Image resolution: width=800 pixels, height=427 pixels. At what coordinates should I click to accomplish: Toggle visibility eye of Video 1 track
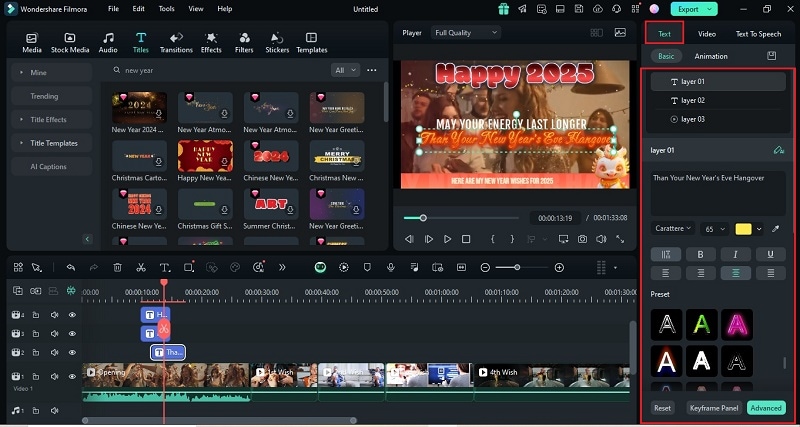pos(72,376)
